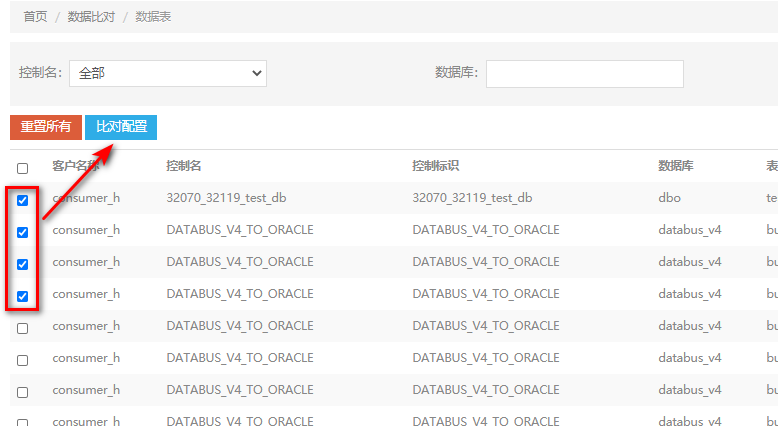Click 数据表 at the breadcrumb end

153,17
